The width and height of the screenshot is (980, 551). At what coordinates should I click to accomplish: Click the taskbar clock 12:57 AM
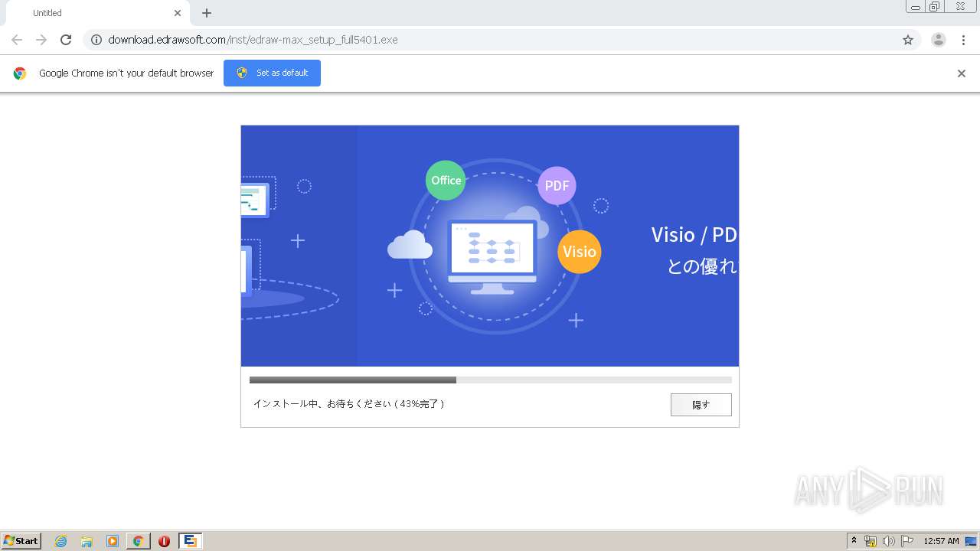(x=941, y=541)
